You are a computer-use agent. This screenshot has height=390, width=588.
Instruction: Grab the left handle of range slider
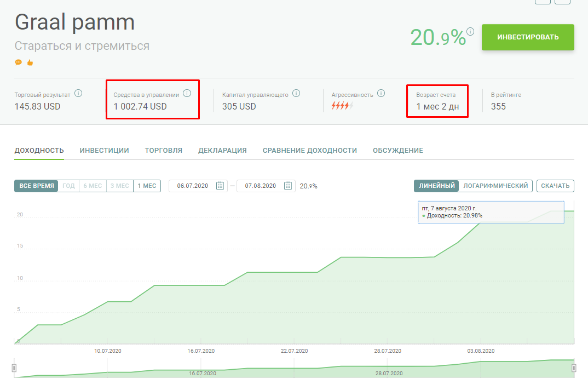tap(14, 368)
